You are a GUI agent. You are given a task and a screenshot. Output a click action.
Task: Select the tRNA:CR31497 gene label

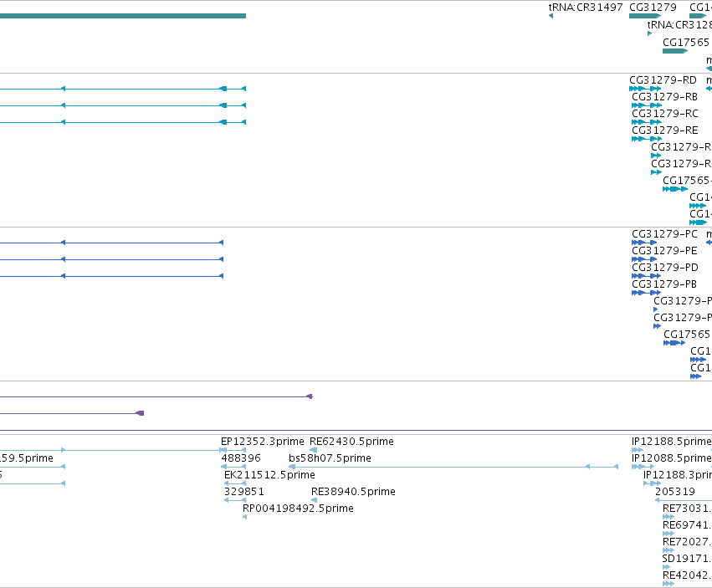586,8
